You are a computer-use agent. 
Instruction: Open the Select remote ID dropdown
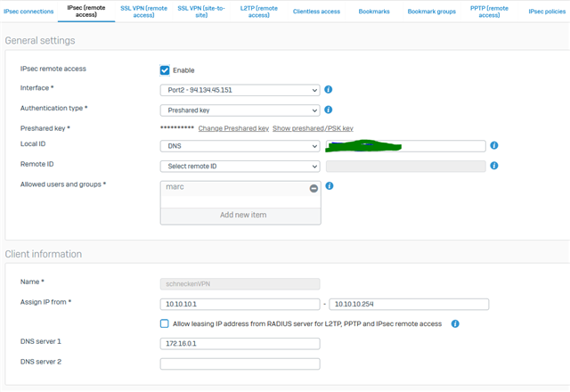[240, 167]
